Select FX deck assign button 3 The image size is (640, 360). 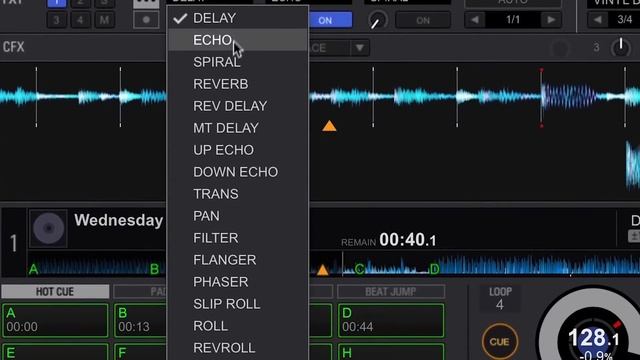[x=56, y=20]
